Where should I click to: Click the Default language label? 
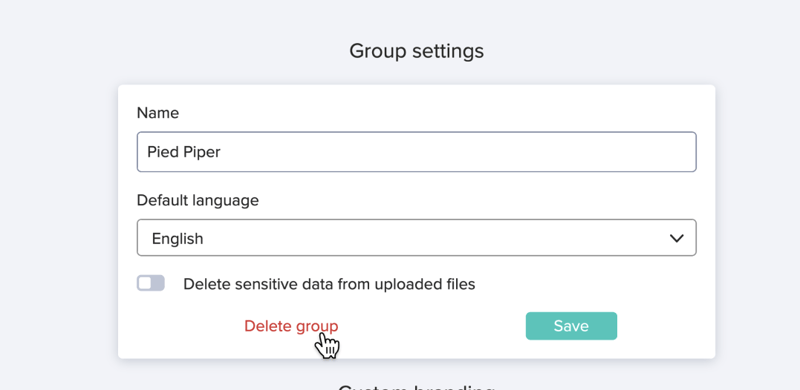click(198, 200)
